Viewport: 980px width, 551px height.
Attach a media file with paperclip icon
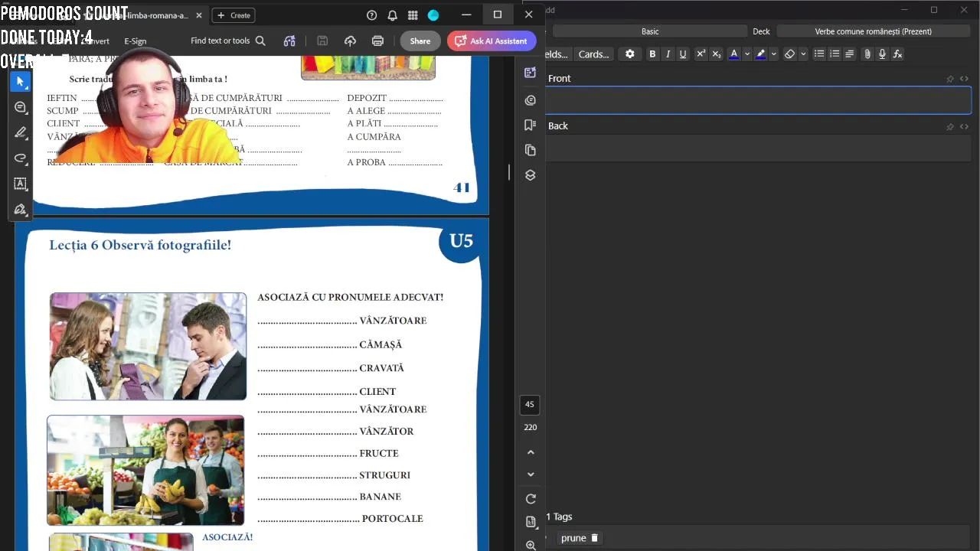coord(867,54)
